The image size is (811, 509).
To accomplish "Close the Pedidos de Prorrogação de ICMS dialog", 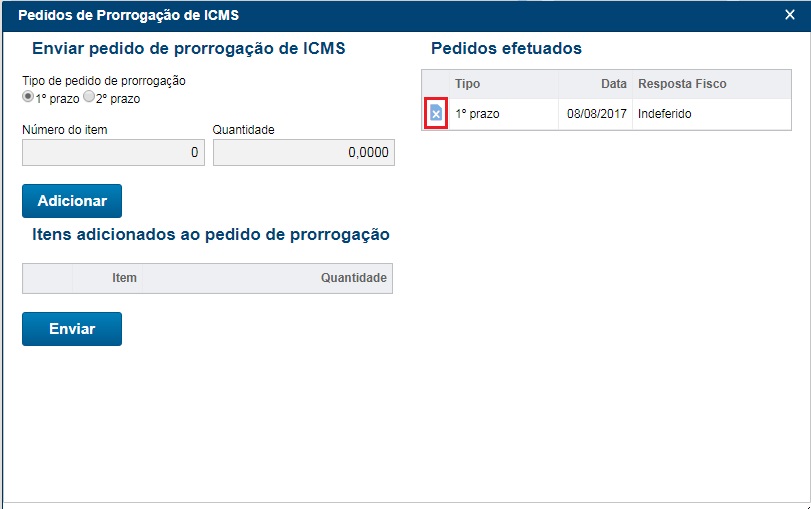I will (x=790, y=14).
